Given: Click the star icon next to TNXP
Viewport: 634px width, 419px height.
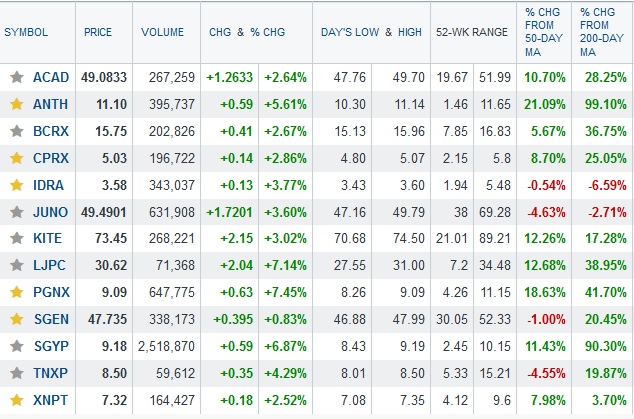Looking at the screenshot, I should coord(17,373).
